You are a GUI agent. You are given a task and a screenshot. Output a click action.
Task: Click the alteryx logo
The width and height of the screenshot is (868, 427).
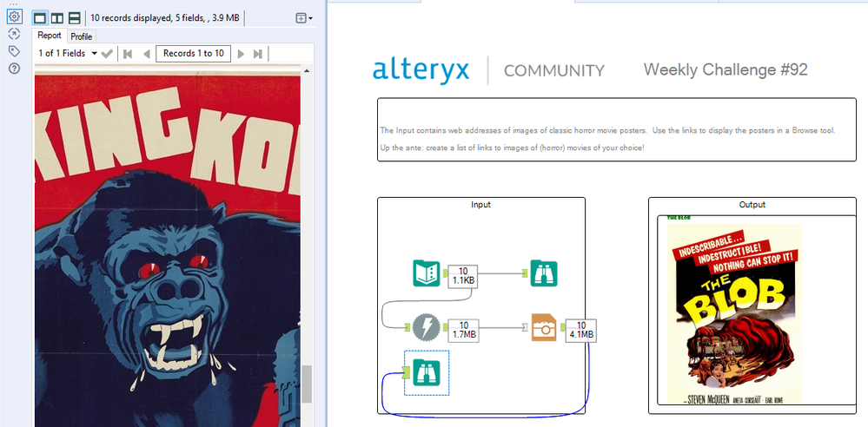point(421,71)
